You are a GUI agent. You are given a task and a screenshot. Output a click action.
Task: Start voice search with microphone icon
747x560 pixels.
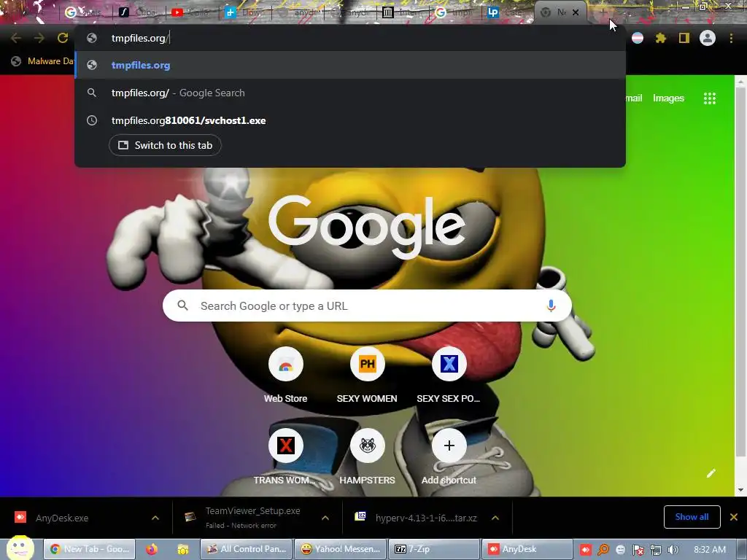click(x=551, y=306)
